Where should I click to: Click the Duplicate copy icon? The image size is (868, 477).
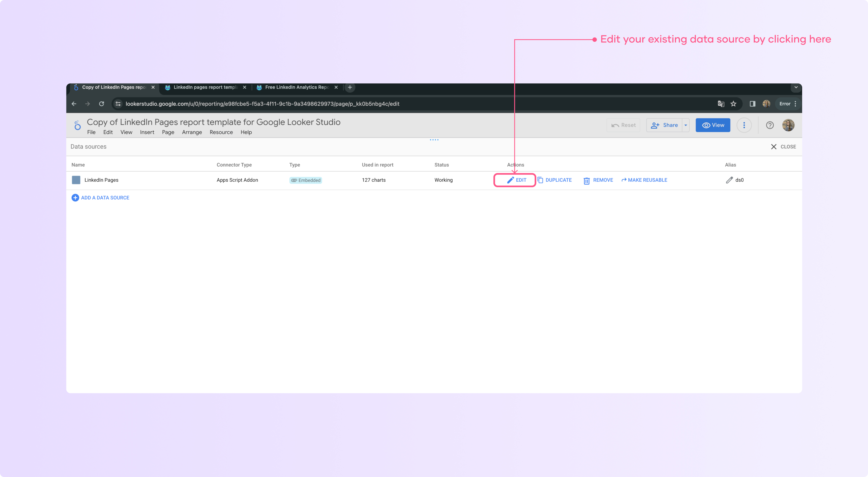click(x=540, y=180)
